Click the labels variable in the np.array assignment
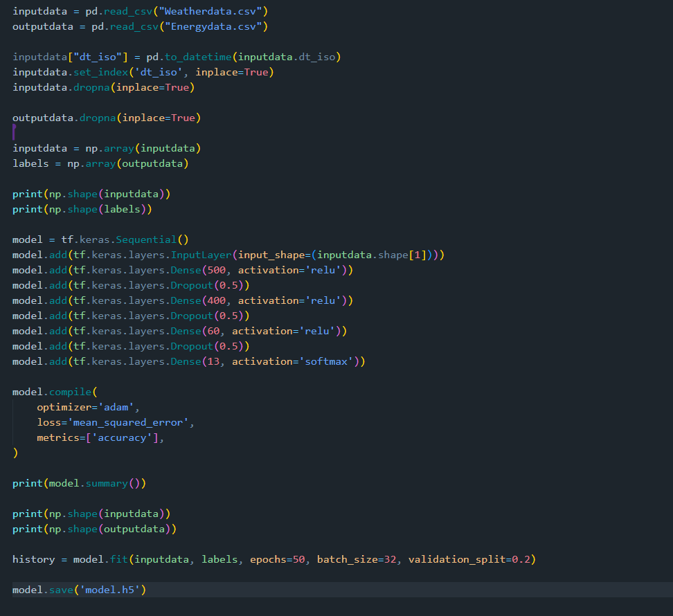 (30, 164)
